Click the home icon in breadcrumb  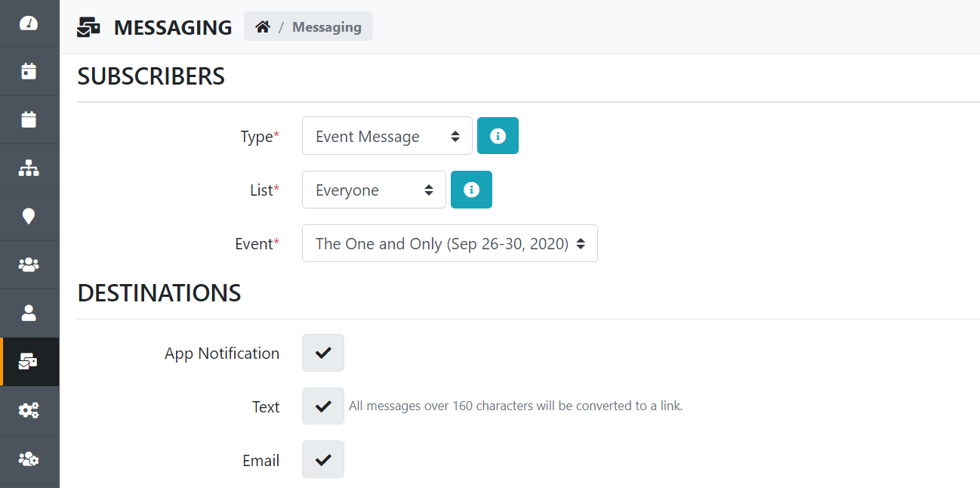point(263,27)
